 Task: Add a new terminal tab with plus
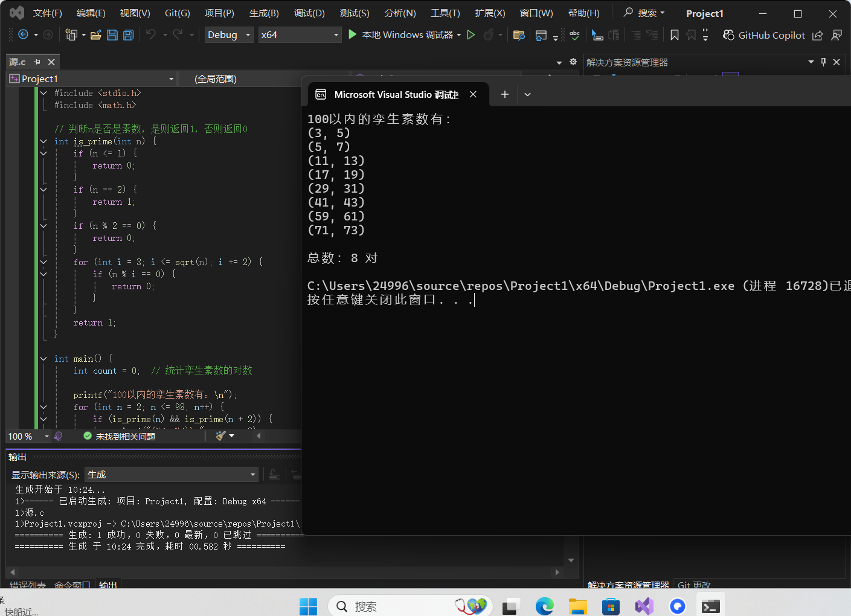[505, 94]
